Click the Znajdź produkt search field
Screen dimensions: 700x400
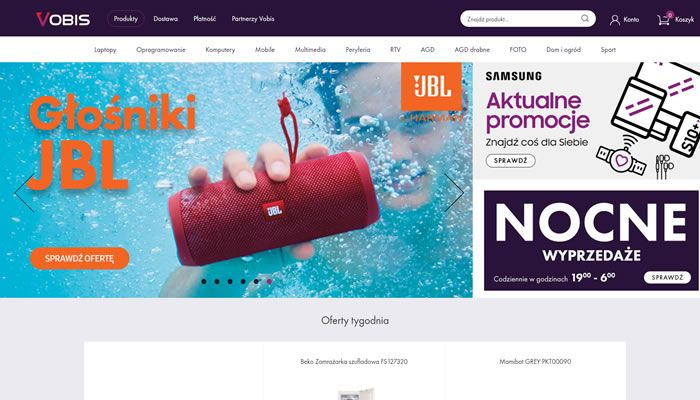[x=522, y=19]
